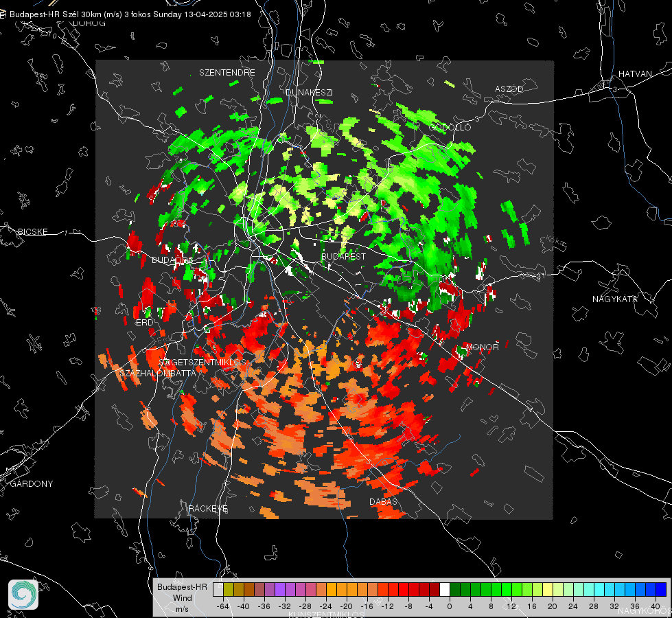672x618 pixels.
Task: Click the KUNSZENTMIKLÓS label at bottom edge
Action: pyautogui.click(x=326, y=614)
